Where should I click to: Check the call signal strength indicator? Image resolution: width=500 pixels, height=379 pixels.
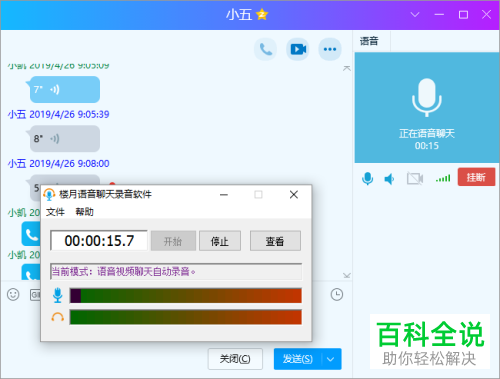pos(443,178)
